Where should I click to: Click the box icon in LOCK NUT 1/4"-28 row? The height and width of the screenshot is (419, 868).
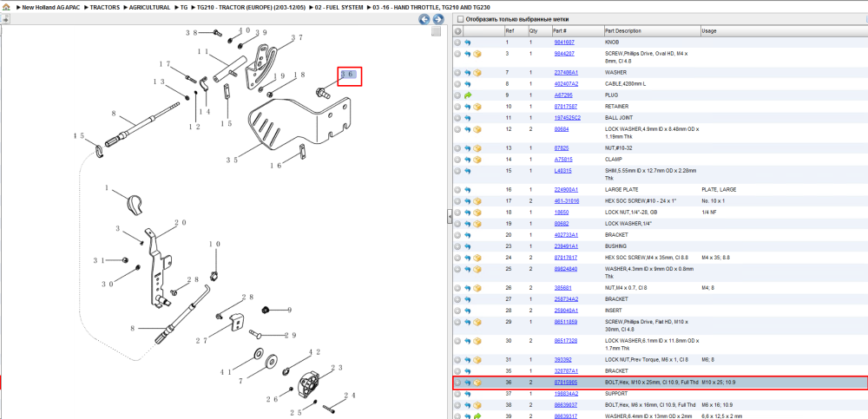[477, 213]
